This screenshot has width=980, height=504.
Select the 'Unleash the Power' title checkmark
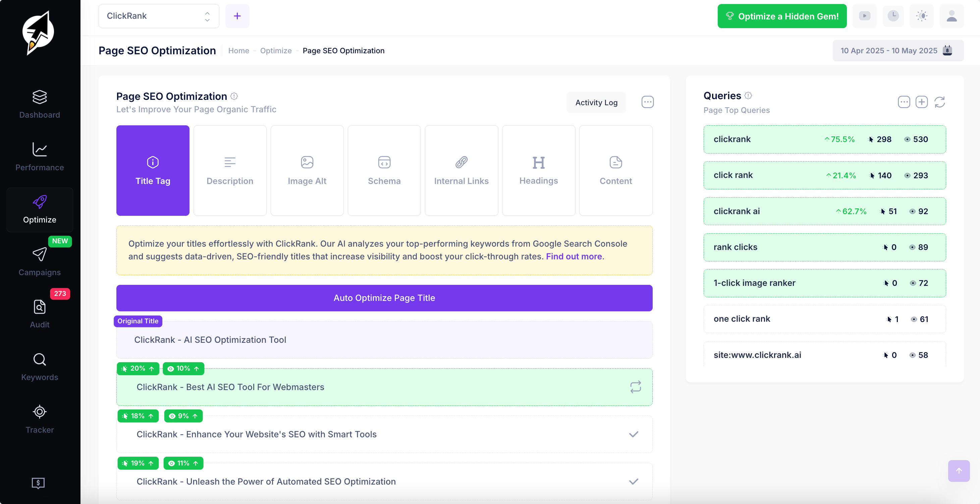(x=634, y=482)
